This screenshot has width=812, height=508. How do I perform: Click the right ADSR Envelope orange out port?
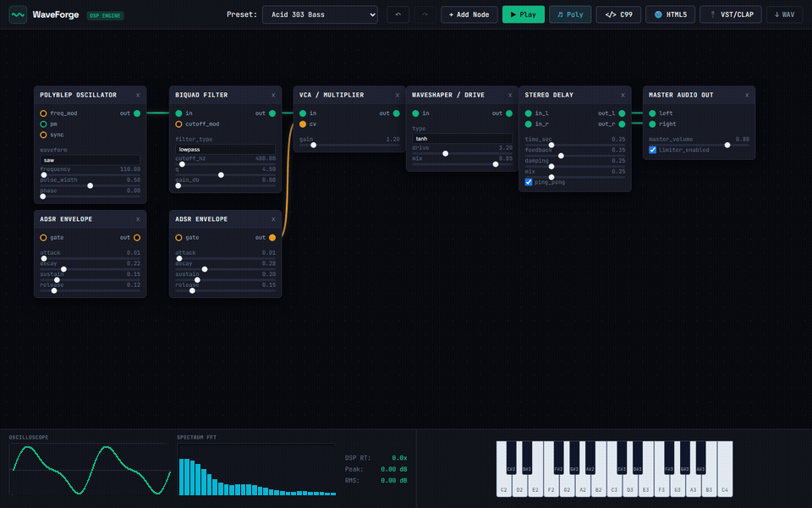(272, 238)
